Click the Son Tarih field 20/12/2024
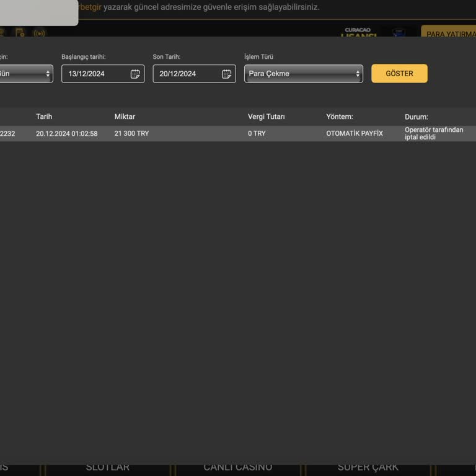Image resolution: width=476 pixels, height=476 pixels. 194,74
